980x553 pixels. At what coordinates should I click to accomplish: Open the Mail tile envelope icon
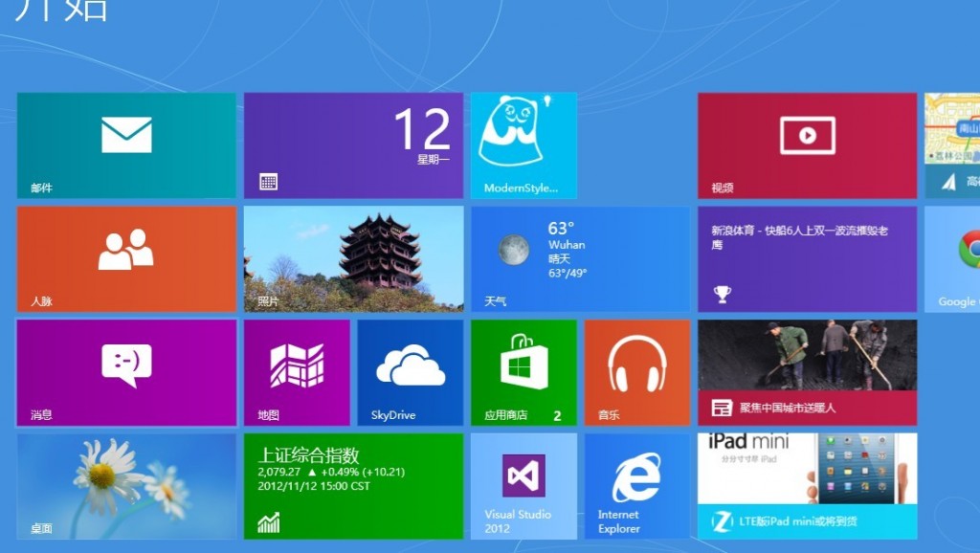126,134
